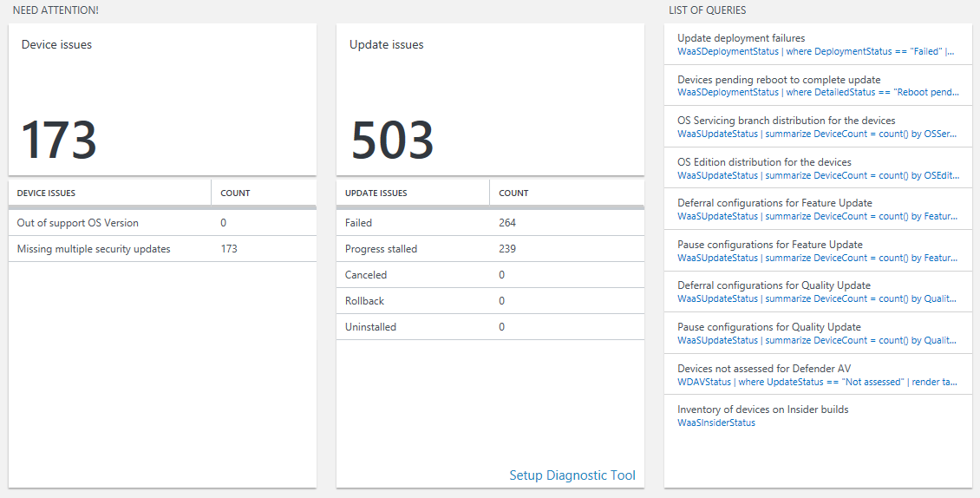Open OS Servicing branch distribution query

click(x=817, y=127)
